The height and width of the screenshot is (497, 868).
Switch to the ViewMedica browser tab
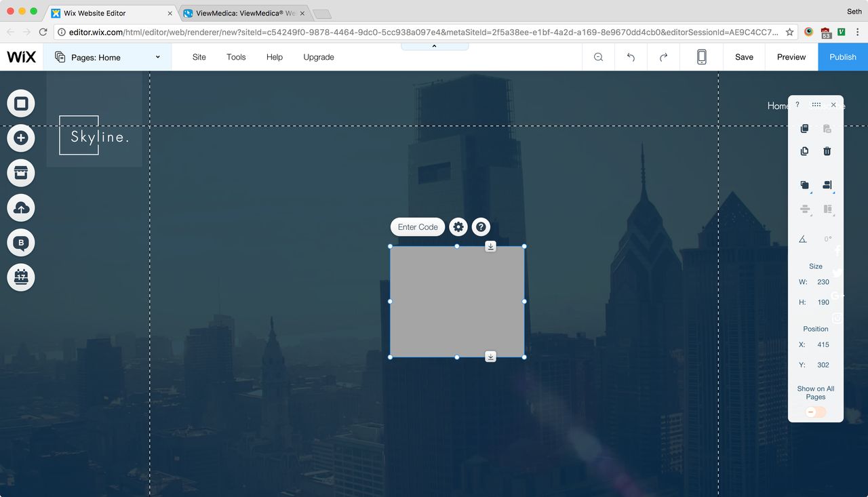tap(241, 12)
